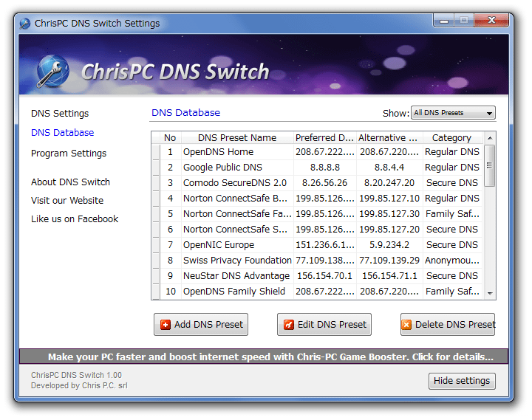Select DNS Database in sidebar
532x420 pixels.
[x=62, y=133]
